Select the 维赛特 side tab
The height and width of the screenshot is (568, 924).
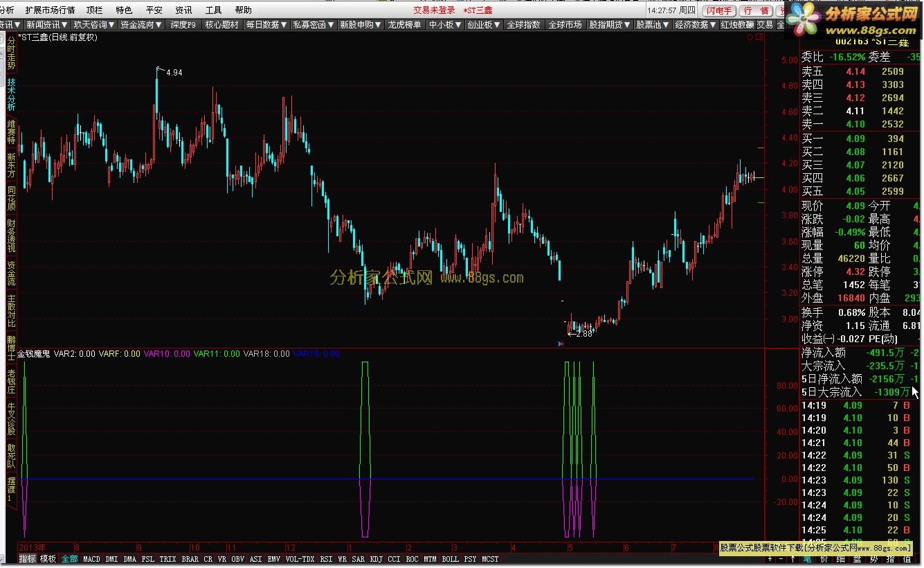(x=11, y=132)
